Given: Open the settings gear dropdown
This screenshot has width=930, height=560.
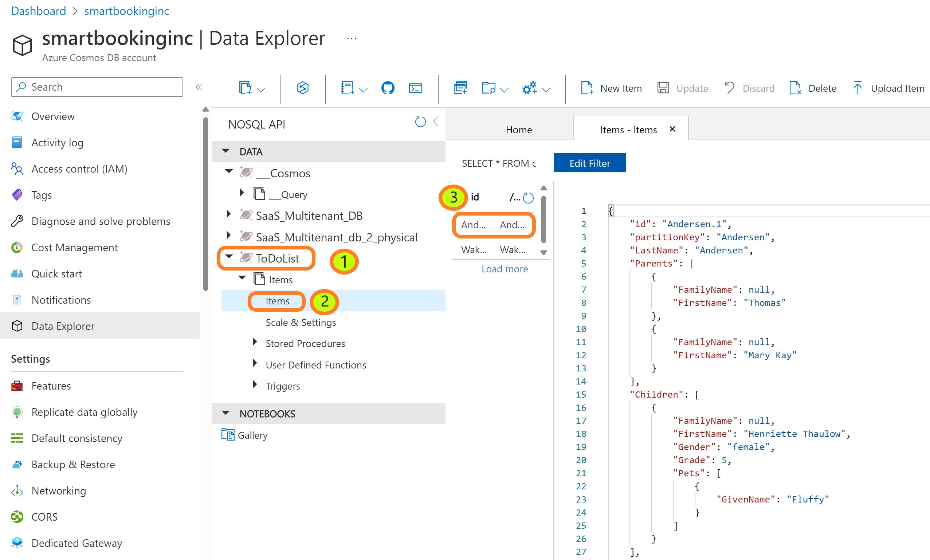Looking at the screenshot, I should point(546,90).
